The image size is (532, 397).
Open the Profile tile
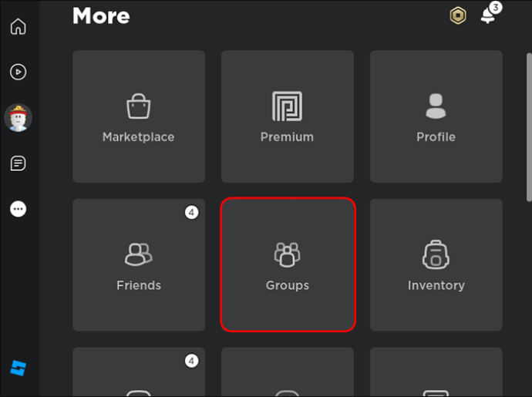pos(436,116)
